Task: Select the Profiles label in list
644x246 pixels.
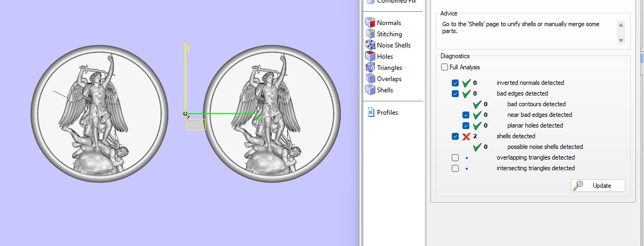Action: click(387, 113)
